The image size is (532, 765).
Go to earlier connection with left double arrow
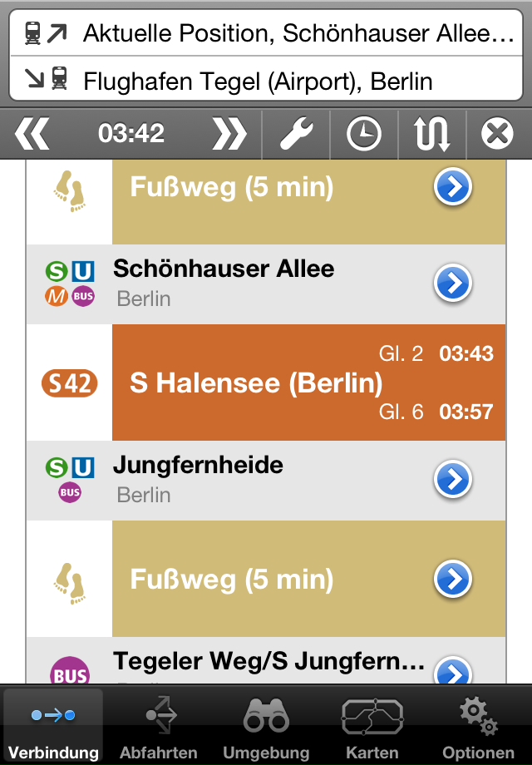point(32,133)
